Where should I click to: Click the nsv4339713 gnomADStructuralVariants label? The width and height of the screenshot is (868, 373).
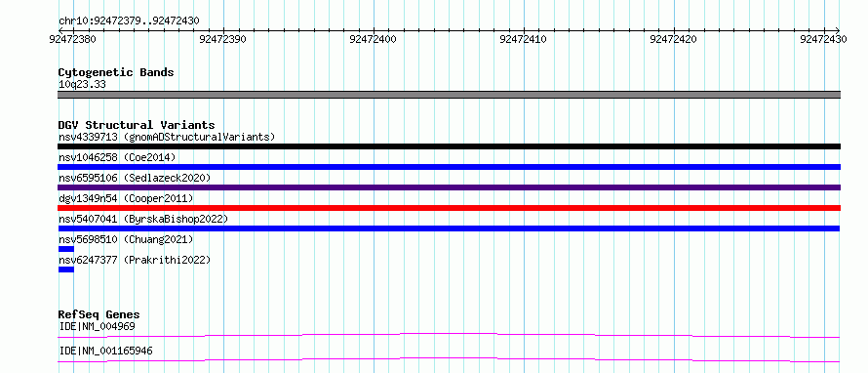click(167, 137)
